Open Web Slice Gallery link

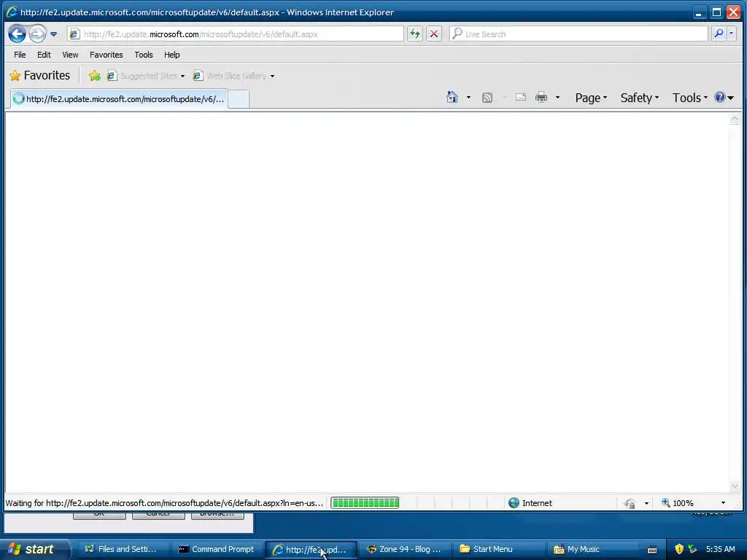tap(230, 76)
